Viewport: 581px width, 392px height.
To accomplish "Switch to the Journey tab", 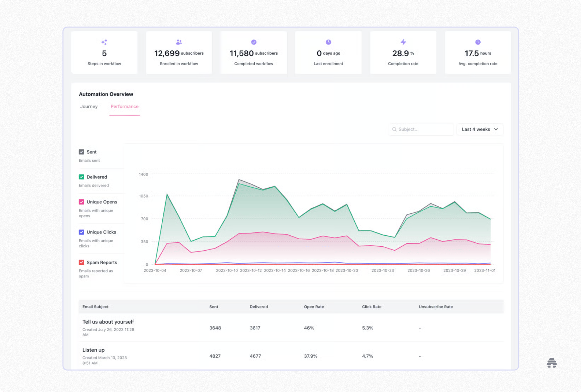I will point(89,106).
